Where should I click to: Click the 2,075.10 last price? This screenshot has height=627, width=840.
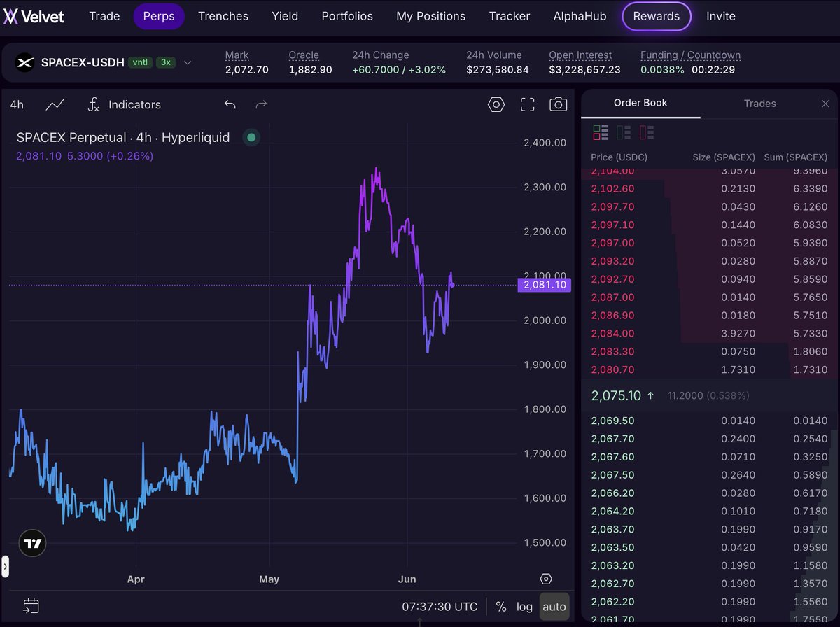click(x=616, y=395)
